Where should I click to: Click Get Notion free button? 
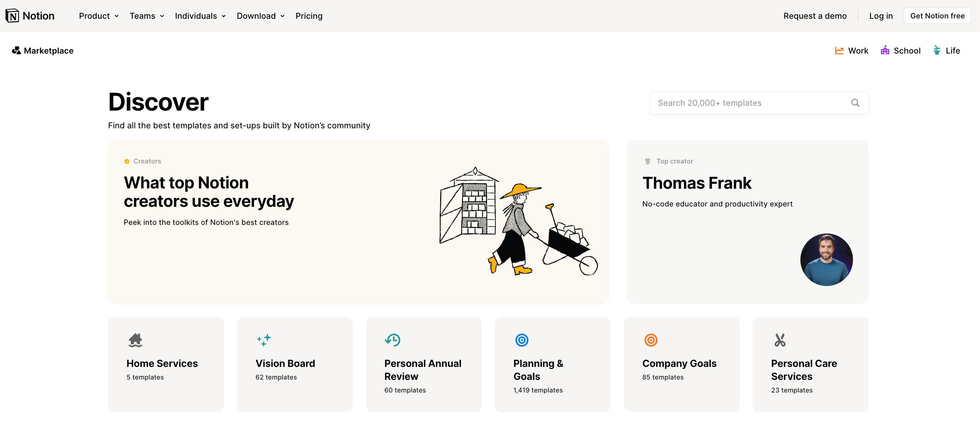pyautogui.click(x=937, y=16)
